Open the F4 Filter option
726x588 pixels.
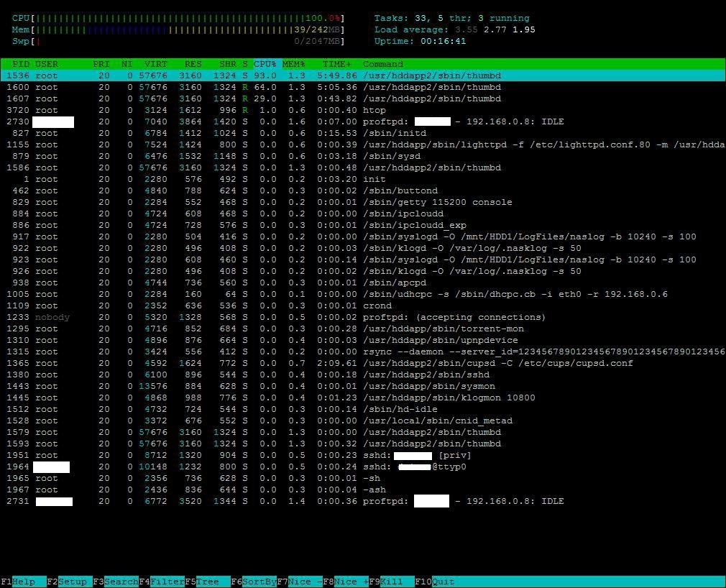click(162, 582)
